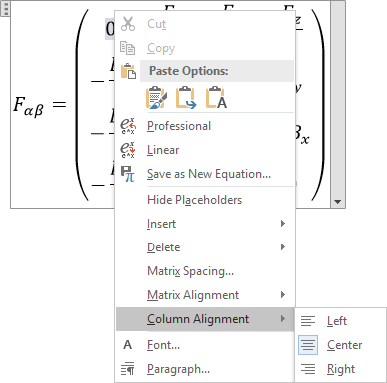
Task: Choose Professional equation format
Action: tap(205, 126)
